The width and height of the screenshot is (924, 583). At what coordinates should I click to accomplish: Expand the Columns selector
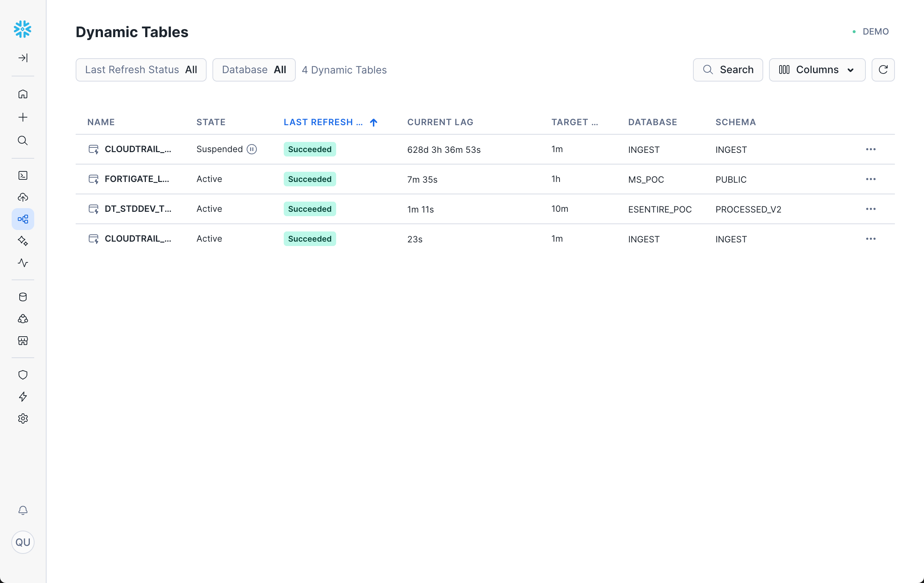click(x=817, y=70)
